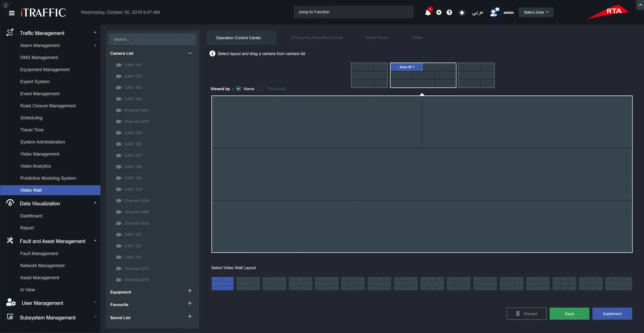
Task: Open the notifications bell
Action: (428, 13)
